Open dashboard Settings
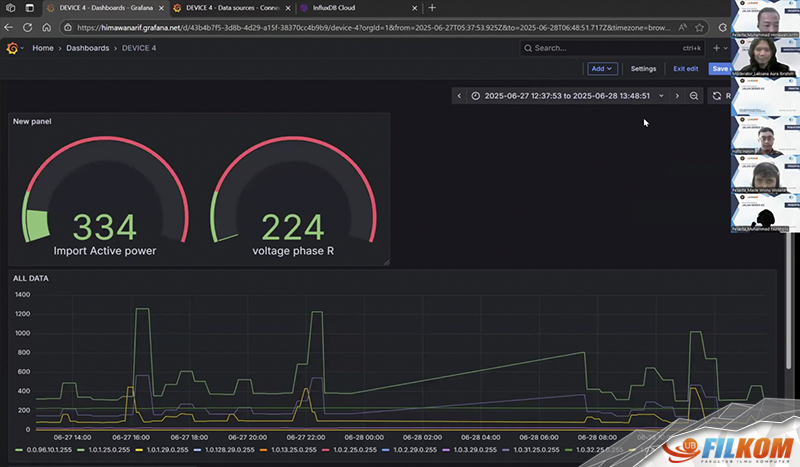Viewport: 800px width, 467px height. [x=643, y=69]
